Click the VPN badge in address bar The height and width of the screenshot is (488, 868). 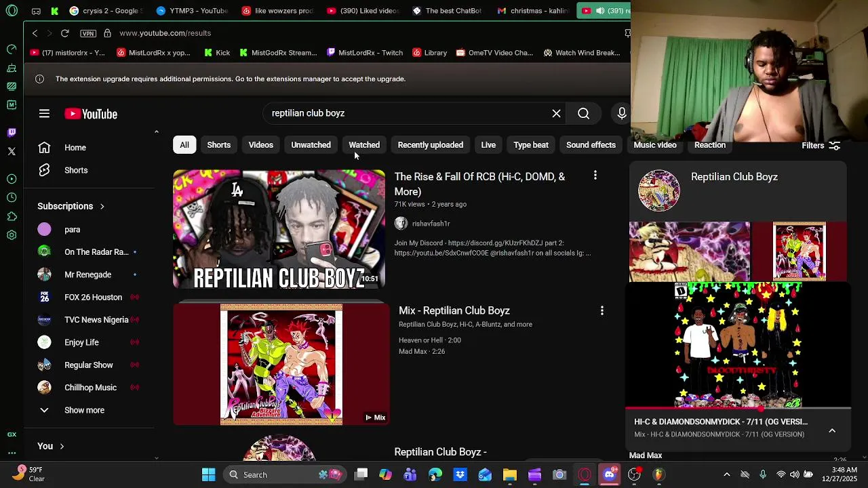click(x=87, y=33)
